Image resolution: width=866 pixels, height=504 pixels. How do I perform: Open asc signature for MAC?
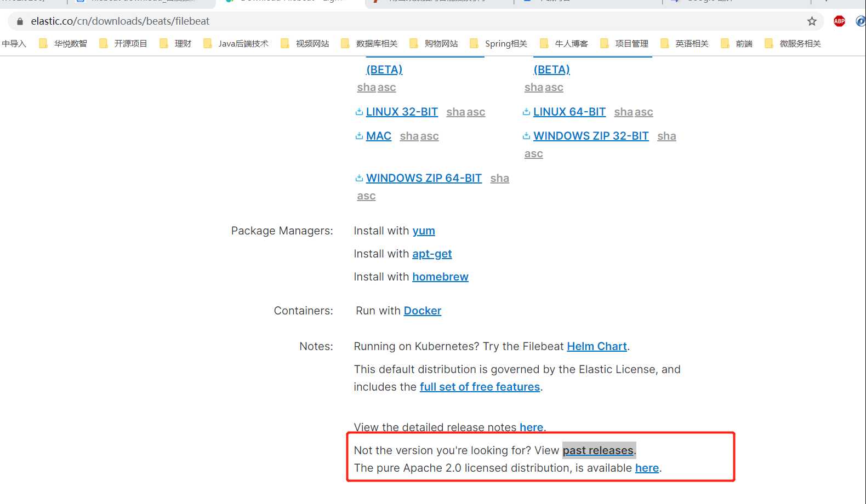[x=429, y=136]
